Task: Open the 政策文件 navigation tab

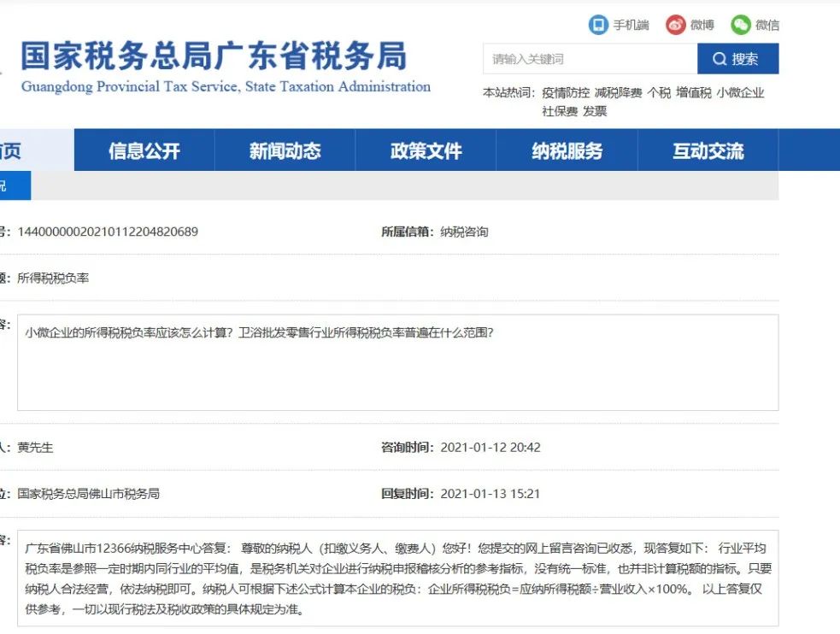Action: click(x=426, y=150)
